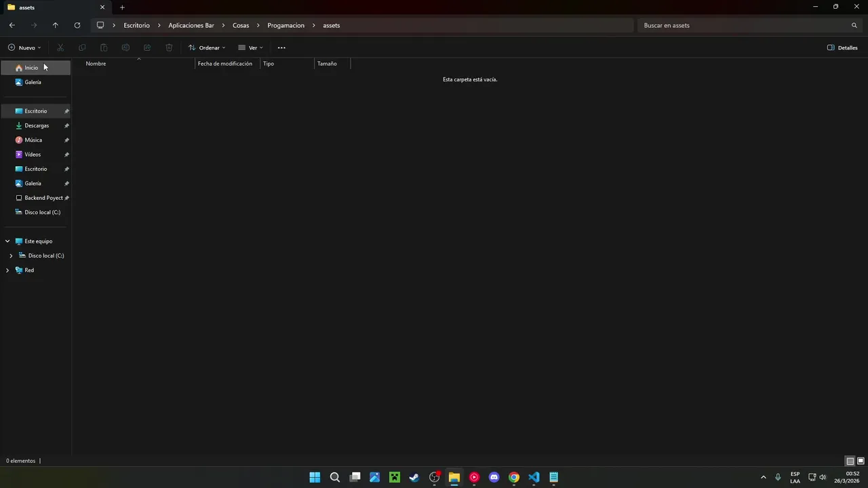Navigate to Escritorio in breadcrumb
868x488 pixels.
tap(136, 25)
